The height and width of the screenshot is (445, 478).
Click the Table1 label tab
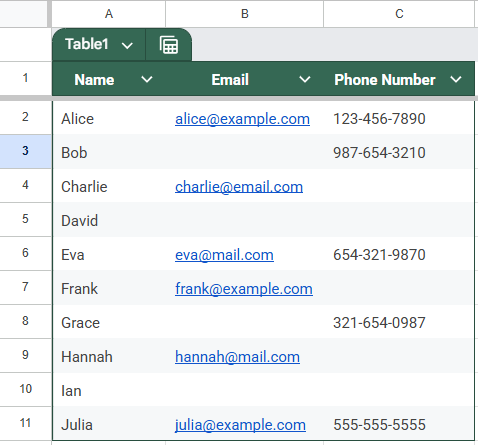coord(87,44)
